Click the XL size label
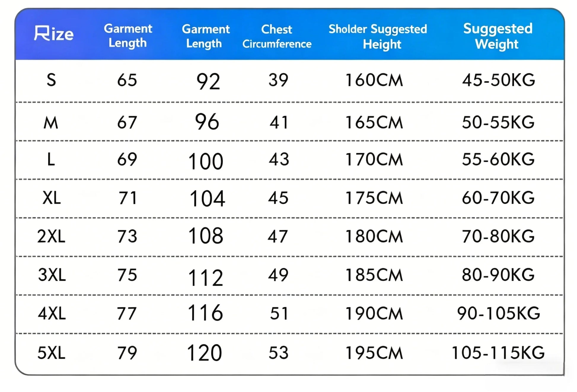 52,198
